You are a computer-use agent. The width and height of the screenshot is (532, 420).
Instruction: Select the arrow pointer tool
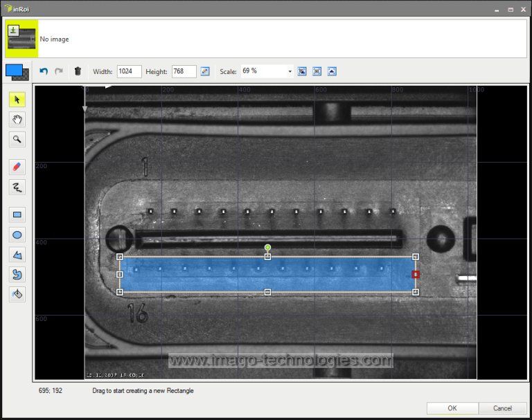coord(17,100)
